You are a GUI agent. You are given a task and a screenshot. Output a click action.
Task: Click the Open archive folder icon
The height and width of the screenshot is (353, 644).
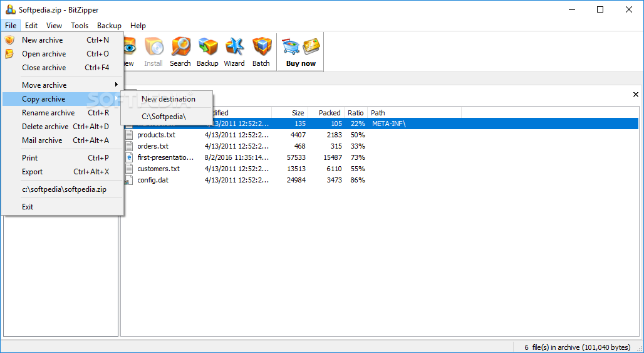pyautogui.click(x=9, y=54)
